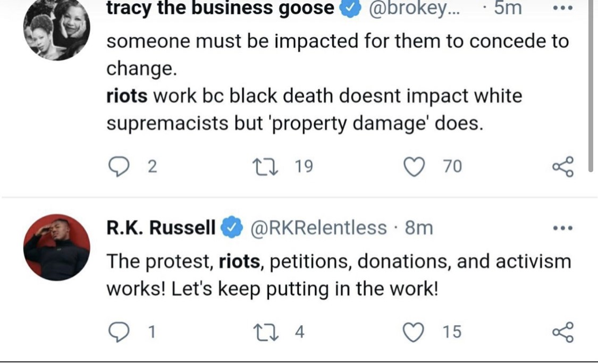
Task: Reply to R.K. Russell's tweet
Action: (120, 332)
